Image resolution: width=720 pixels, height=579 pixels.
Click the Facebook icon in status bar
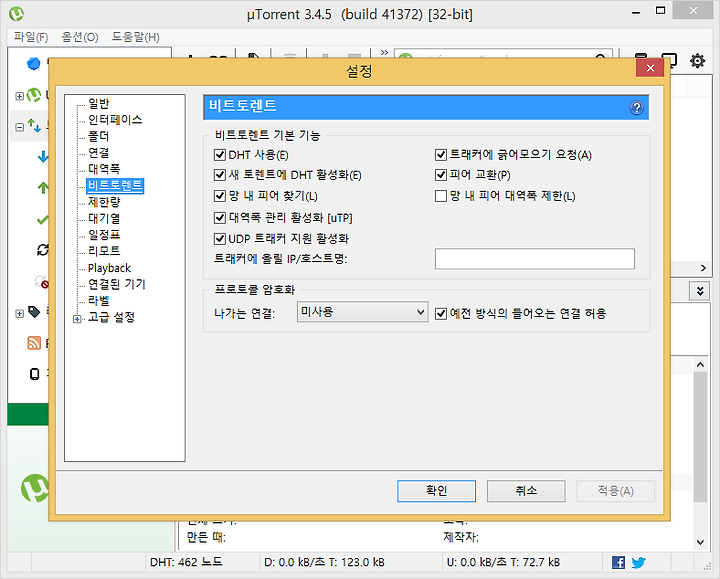(618, 562)
